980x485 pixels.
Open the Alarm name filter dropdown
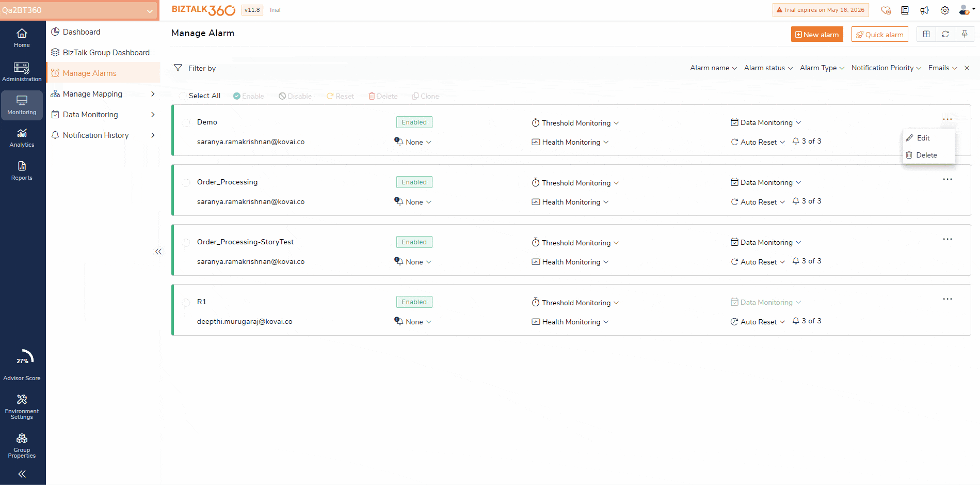click(713, 68)
